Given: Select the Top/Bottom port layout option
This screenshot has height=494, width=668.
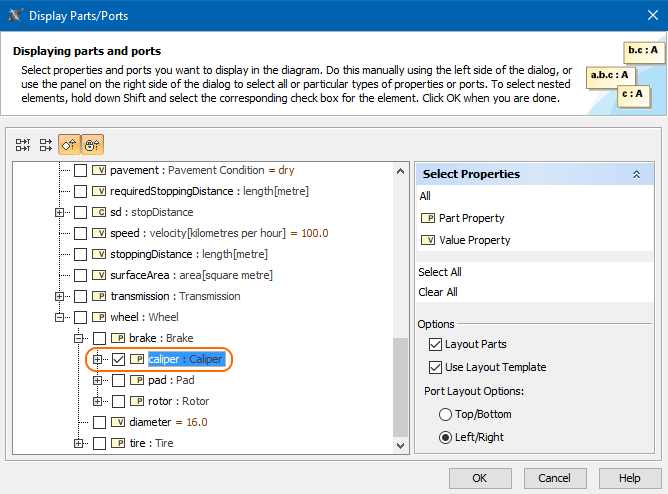Looking at the screenshot, I should (x=445, y=414).
